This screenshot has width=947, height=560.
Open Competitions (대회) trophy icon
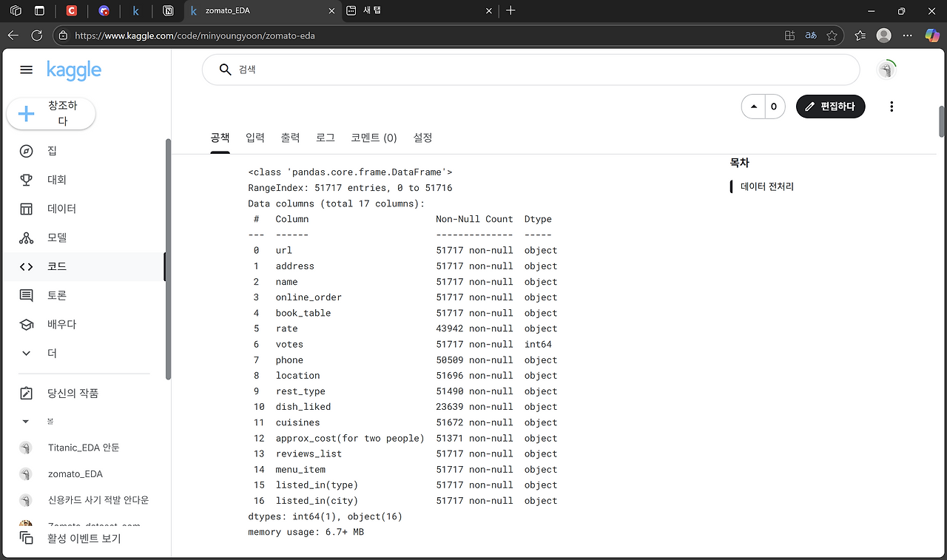pos(26,180)
